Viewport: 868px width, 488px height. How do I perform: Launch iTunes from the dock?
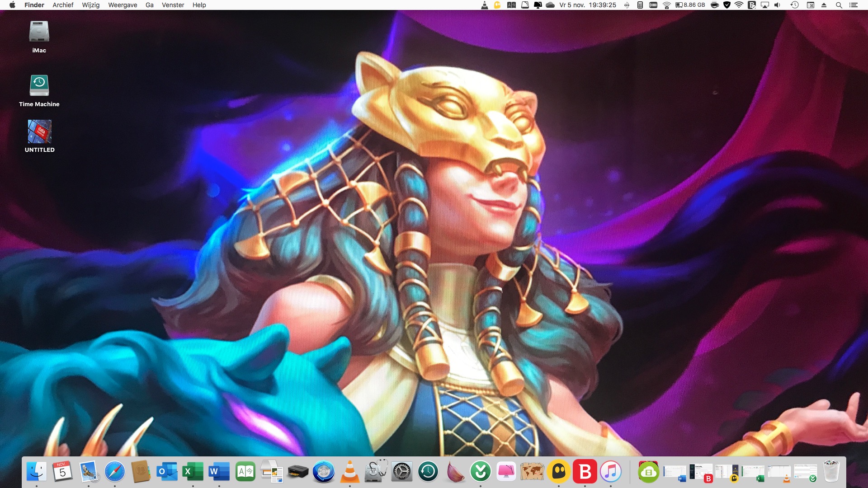coord(611,472)
